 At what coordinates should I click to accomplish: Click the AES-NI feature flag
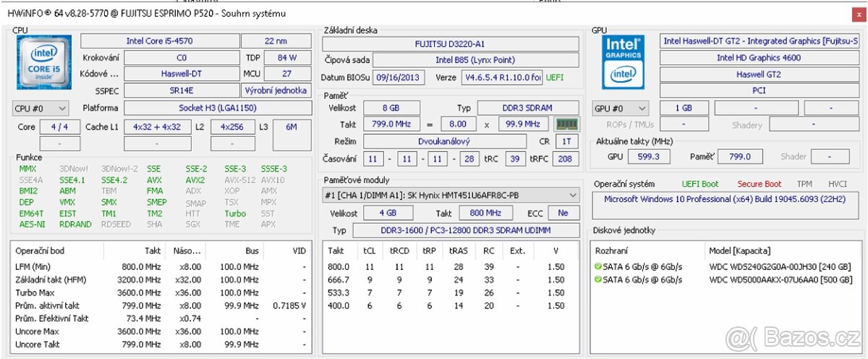(x=30, y=224)
